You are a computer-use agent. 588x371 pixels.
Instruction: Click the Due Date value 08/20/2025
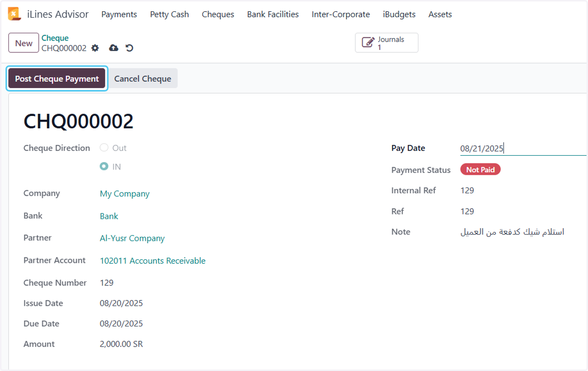[x=121, y=324]
